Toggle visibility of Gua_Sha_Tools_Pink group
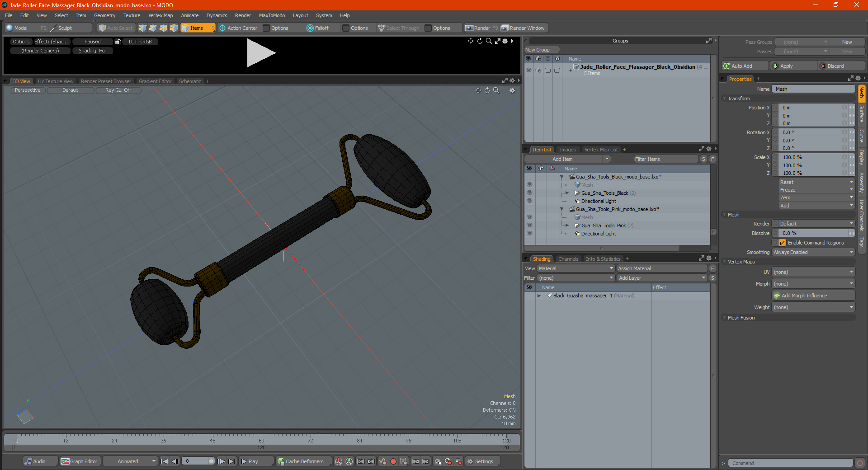This screenshot has height=470, width=868. point(529,226)
